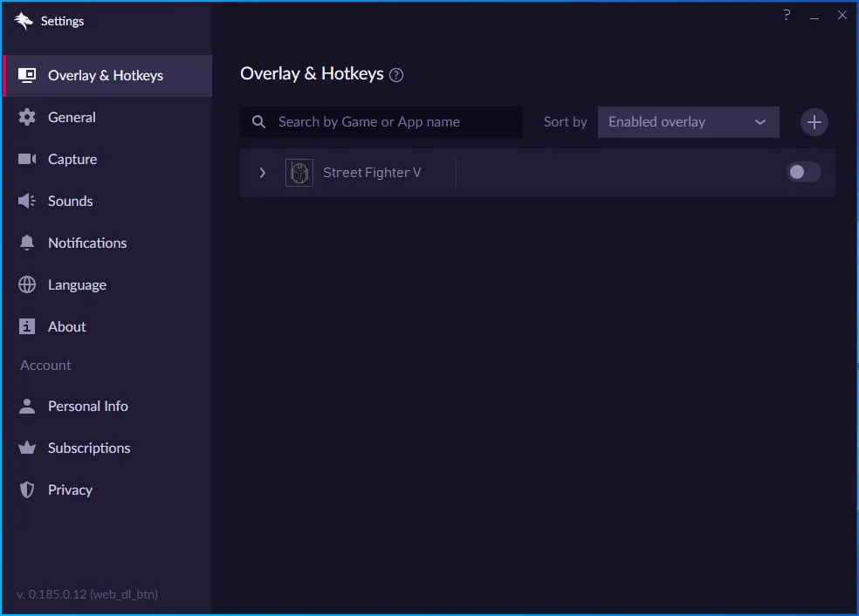View Subscriptions page
The image size is (859, 616).
pyautogui.click(x=107, y=448)
